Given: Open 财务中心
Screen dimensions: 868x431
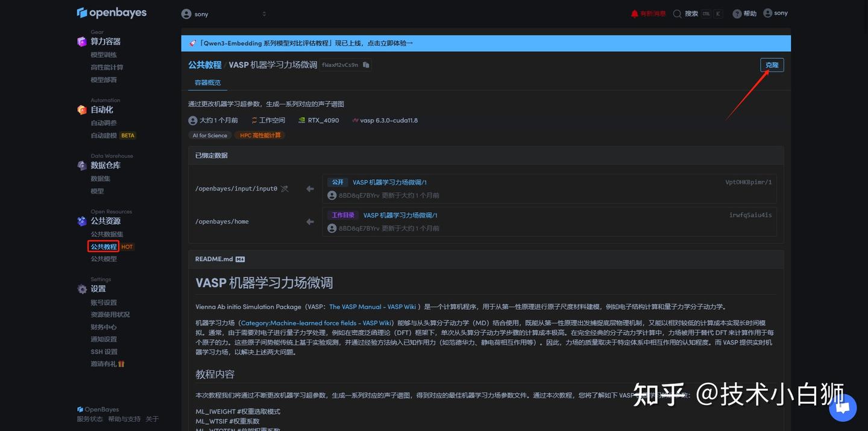Looking at the screenshot, I should [x=104, y=327].
